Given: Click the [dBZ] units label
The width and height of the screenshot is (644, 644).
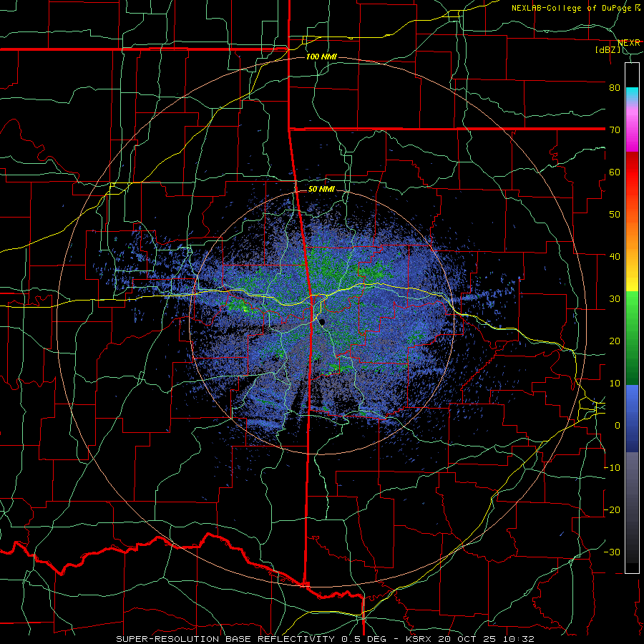Looking at the screenshot, I should [608, 49].
